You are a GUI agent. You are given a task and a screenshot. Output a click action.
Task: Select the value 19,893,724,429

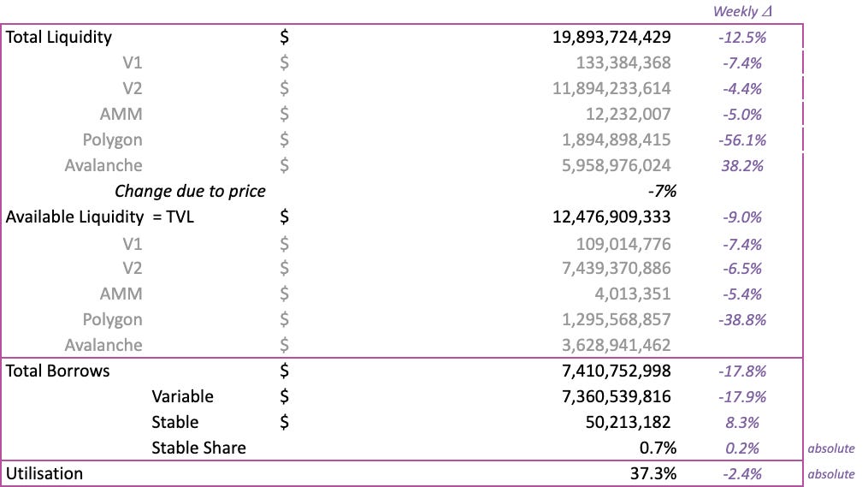(x=611, y=37)
